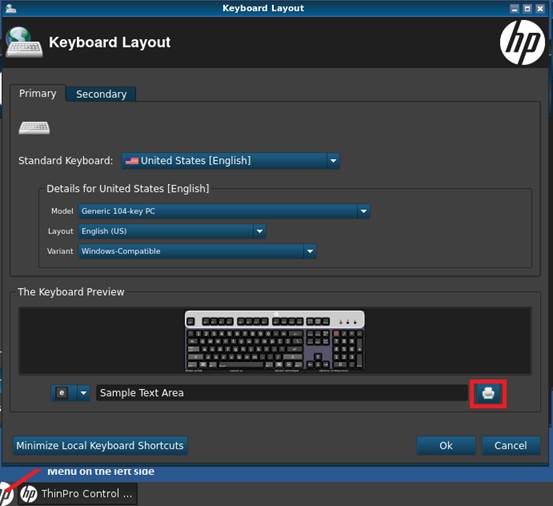
Task: Click the HP start menu icon in taskbar
Action: [6, 494]
